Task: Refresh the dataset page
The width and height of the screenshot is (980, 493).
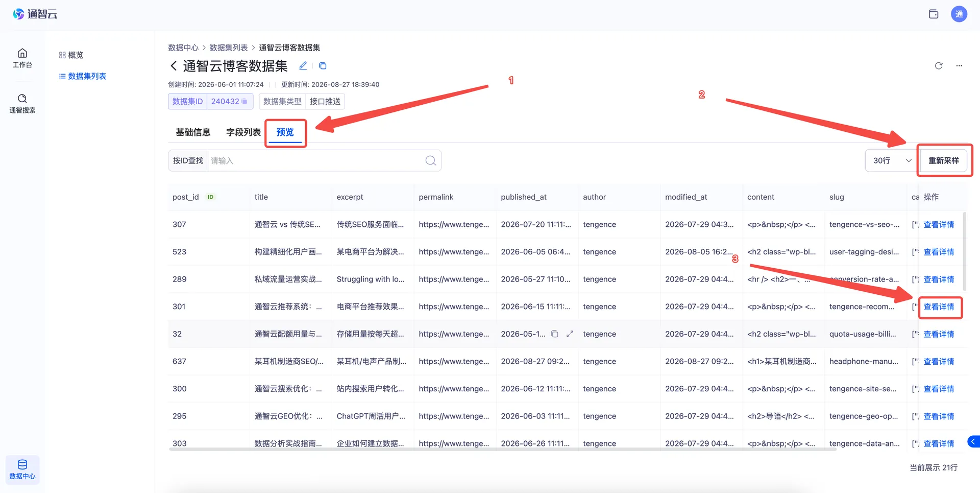Action: tap(939, 66)
